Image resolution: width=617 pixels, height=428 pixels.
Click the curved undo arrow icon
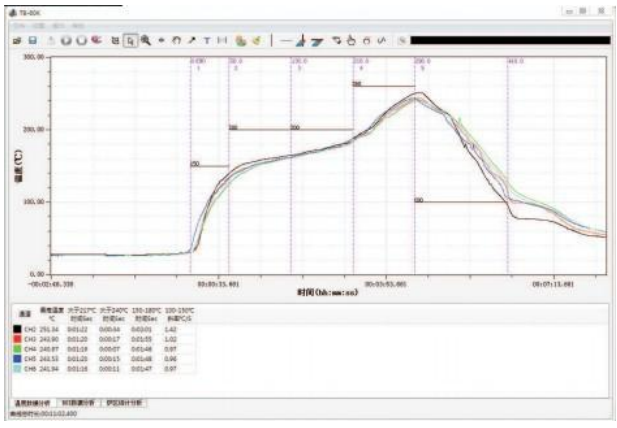177,41
